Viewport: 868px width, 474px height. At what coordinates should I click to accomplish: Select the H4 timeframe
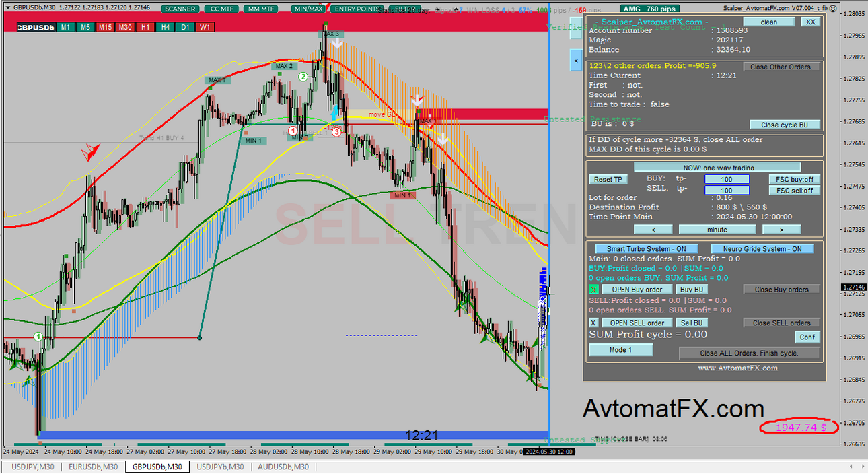[x=165, y=27]
